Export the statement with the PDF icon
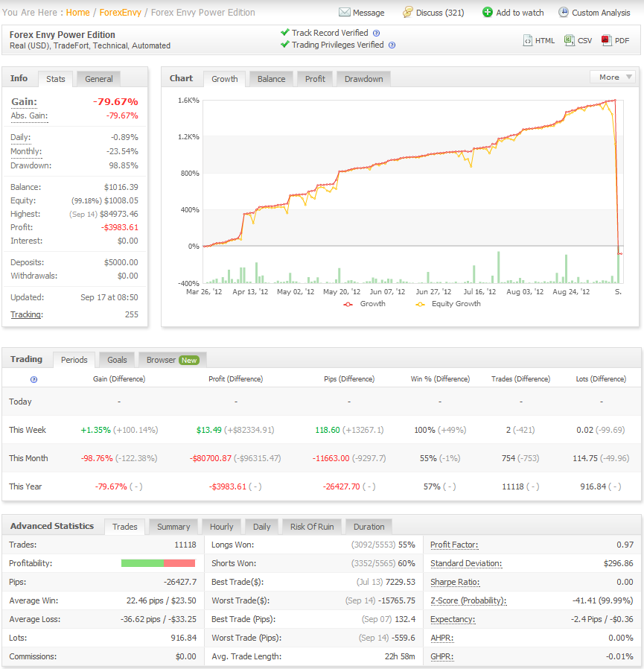 [x=607, y=40]
